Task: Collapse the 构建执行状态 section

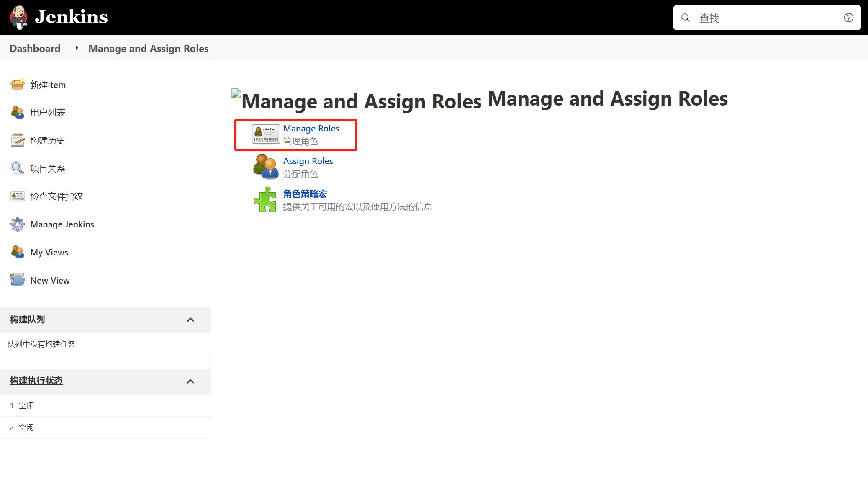Action: [x=193, y=381]
